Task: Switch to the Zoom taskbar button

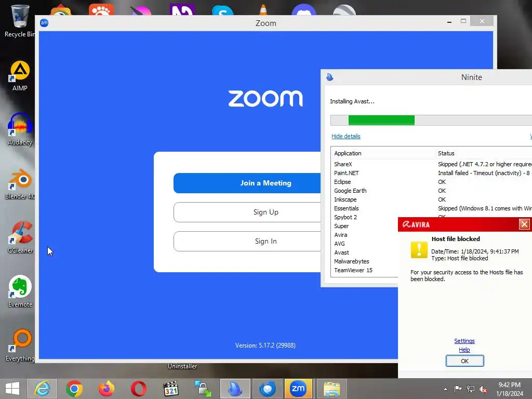Action: coord(299,389)
